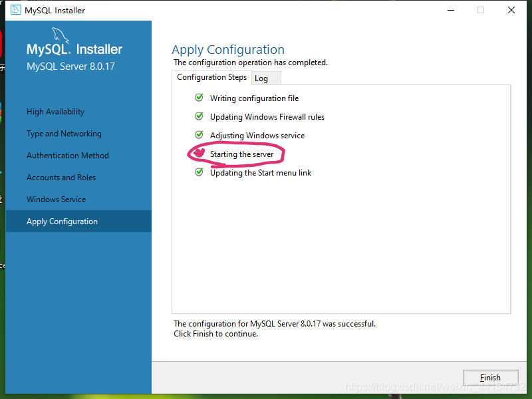Click 'Updating Windows Firewall rules' text

pos(267,117)
